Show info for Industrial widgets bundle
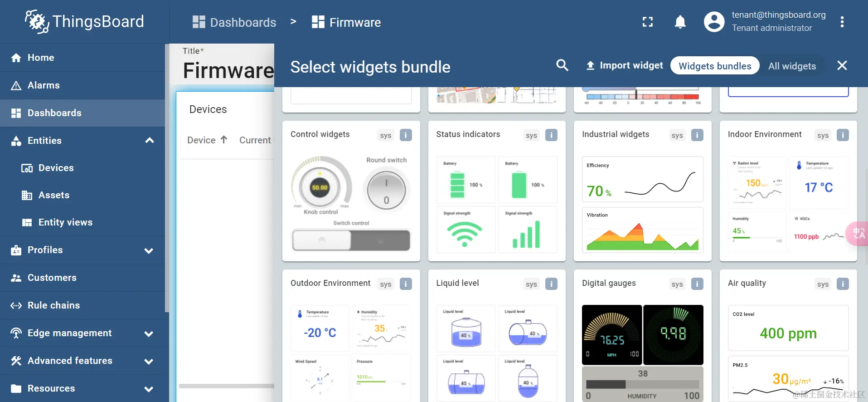 tap(697, 135)
